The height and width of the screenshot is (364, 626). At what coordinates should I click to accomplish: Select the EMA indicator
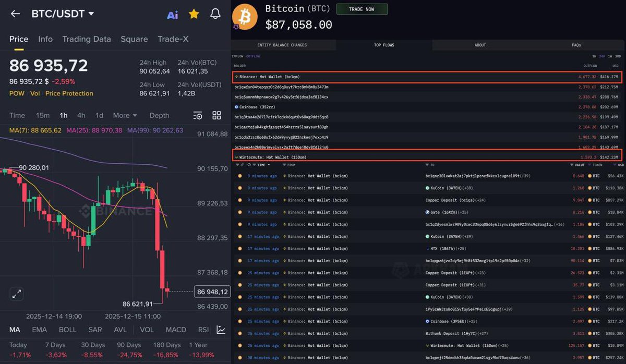coord(40,330)
